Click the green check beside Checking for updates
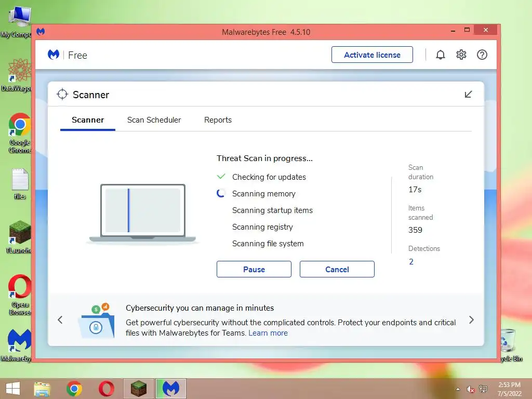Screen dimensions: 532x399 221,177
